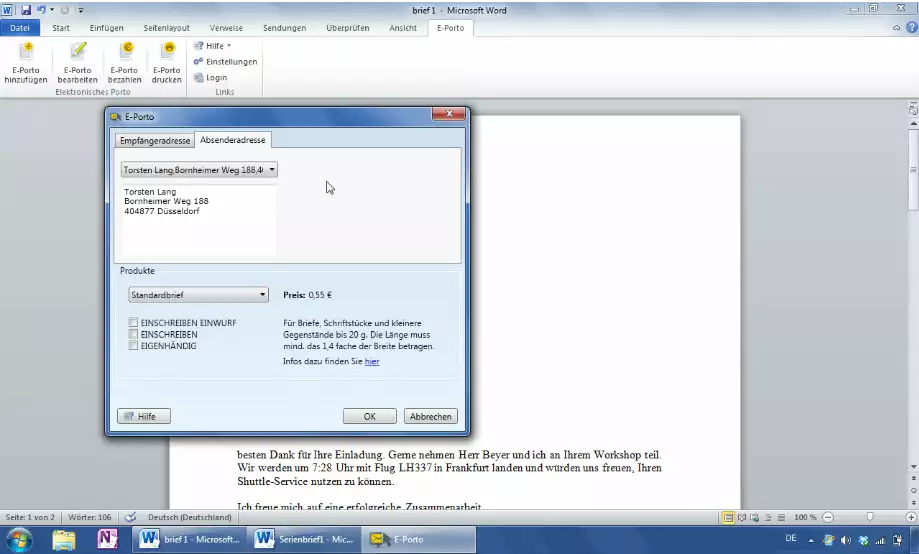Open Einstellungen in the ribbon
Screen dimensions: 919x554
225,61
